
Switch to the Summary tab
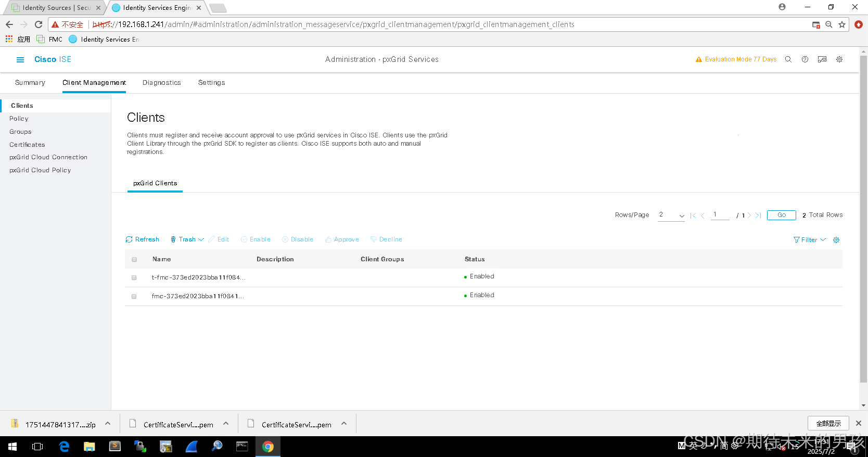click(30, 83)
